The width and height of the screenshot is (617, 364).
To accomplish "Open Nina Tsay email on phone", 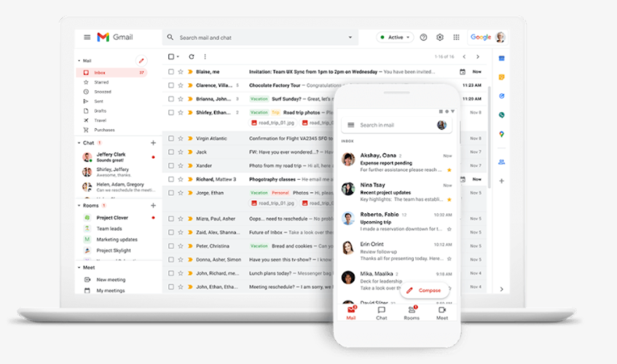I will (x=396, y=191).
